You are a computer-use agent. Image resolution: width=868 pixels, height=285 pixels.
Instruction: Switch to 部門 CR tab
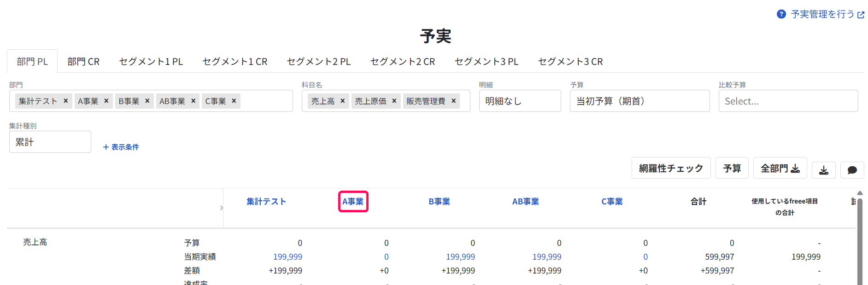pyautogui.click(x=83, y=61)
